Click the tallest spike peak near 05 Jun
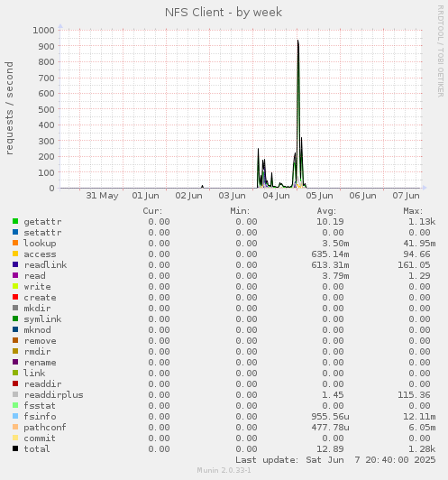 (x=297, y=41)
